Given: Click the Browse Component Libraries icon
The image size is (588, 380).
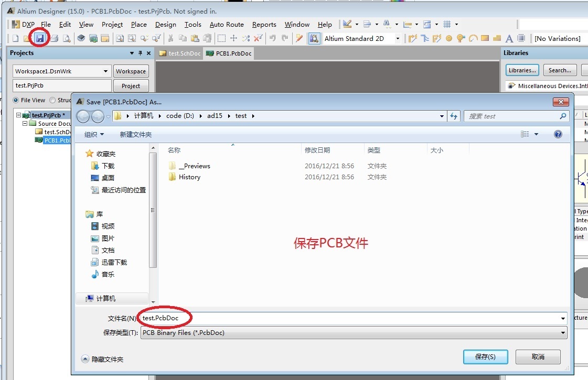Looking at the screenshot, I should pyautogui.click(x=314, y=38).
